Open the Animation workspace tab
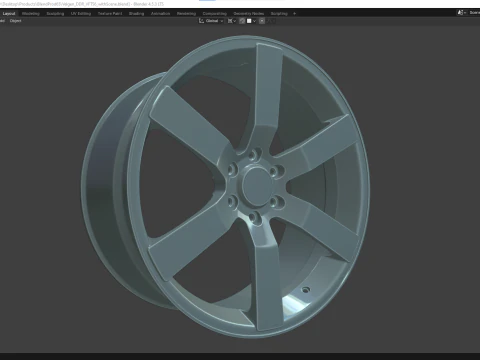Image resolution: width=480 pixels, height=360 pixels. (160, 13)
